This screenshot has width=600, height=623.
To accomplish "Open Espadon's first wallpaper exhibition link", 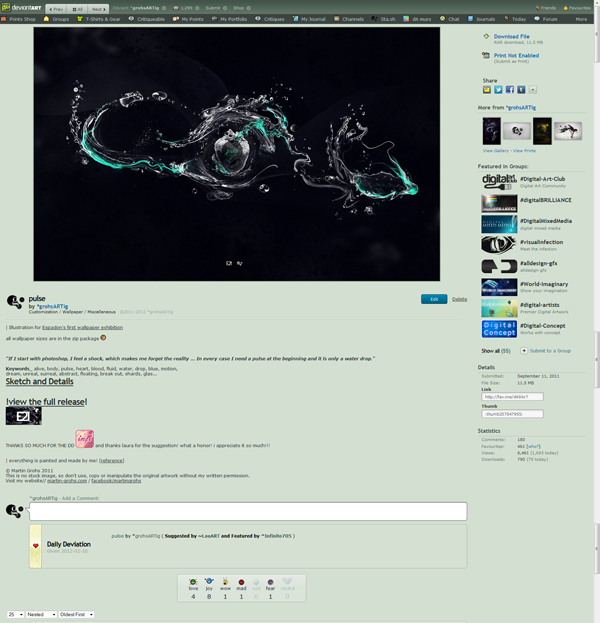I will [82, 327].
